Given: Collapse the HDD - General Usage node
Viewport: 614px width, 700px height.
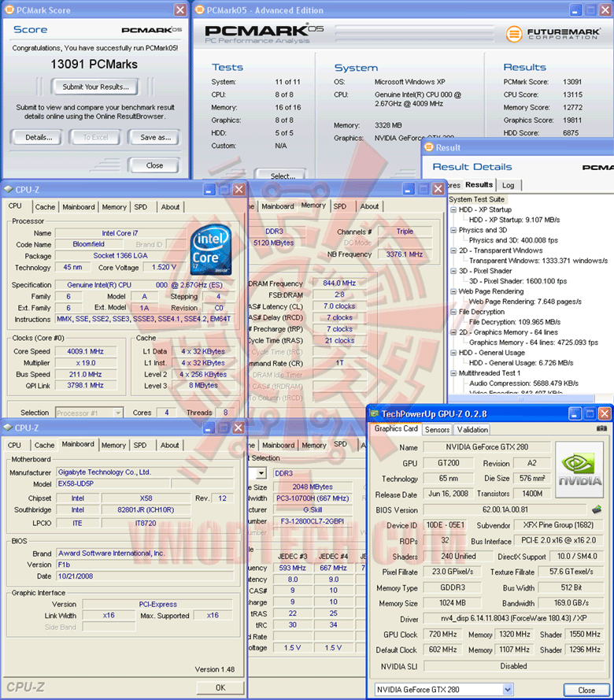Looking at the screenshot, I should point(453,353).
